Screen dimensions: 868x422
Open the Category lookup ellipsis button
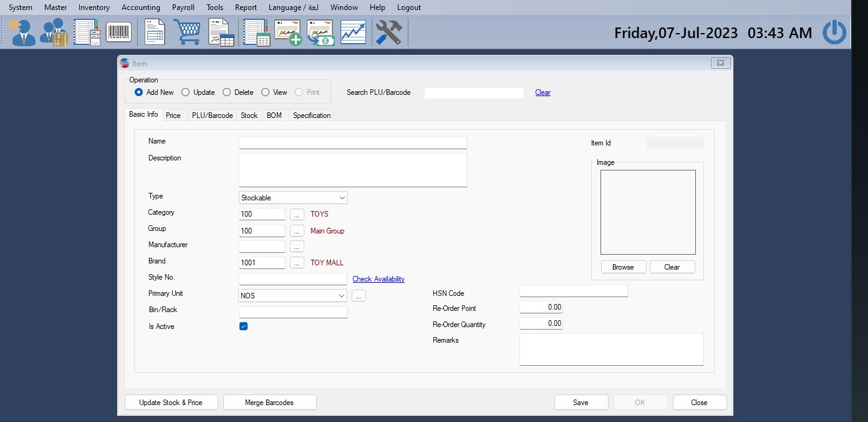pos(297,215)
